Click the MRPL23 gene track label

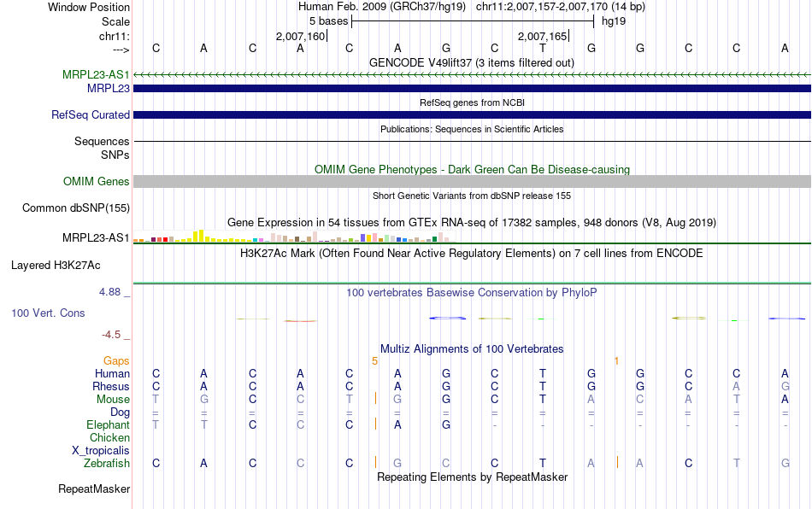109,89
